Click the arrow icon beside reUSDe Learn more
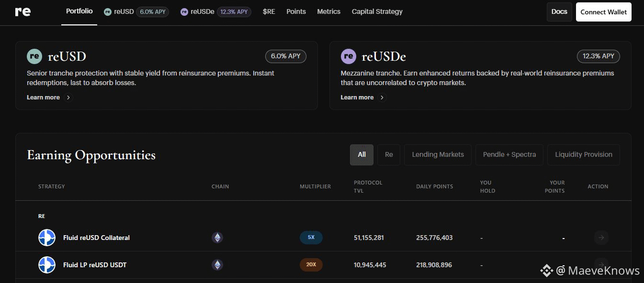This screenshot has width=644, height=283. point(382,98)
